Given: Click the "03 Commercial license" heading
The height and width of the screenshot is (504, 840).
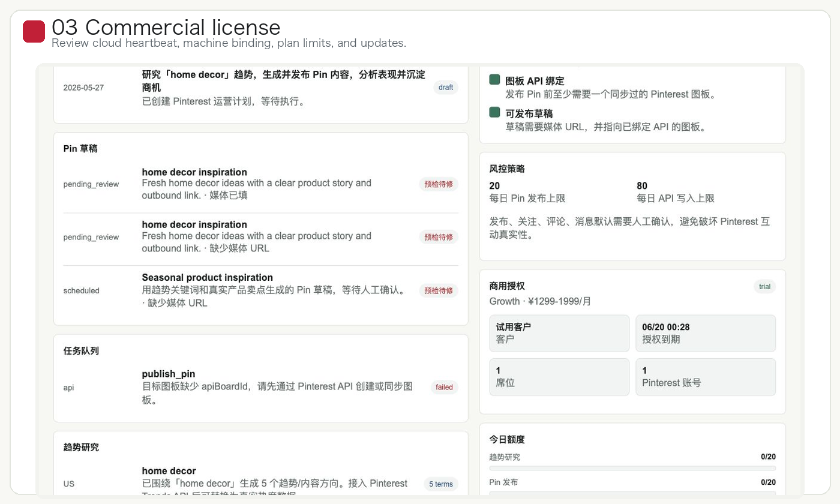Looking at the screenshot, I should (x=166, y=27).
